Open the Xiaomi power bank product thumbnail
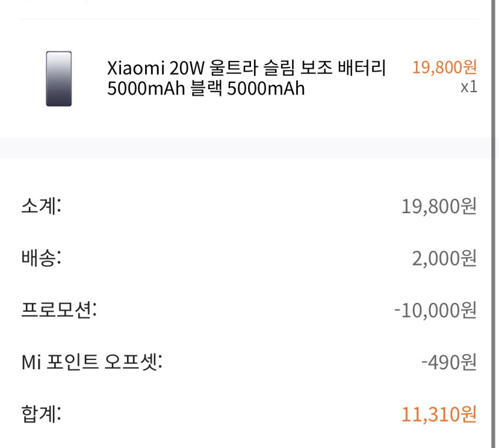 (59, 79)
